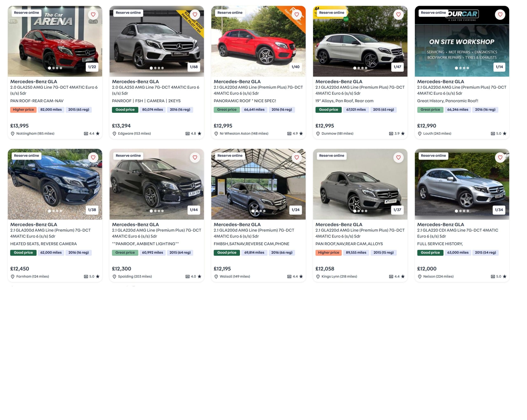Screen dimensions: 527x420
Task: Click the 1/68 photo counter on Edgware listing
Action: [x=194, y=67]
